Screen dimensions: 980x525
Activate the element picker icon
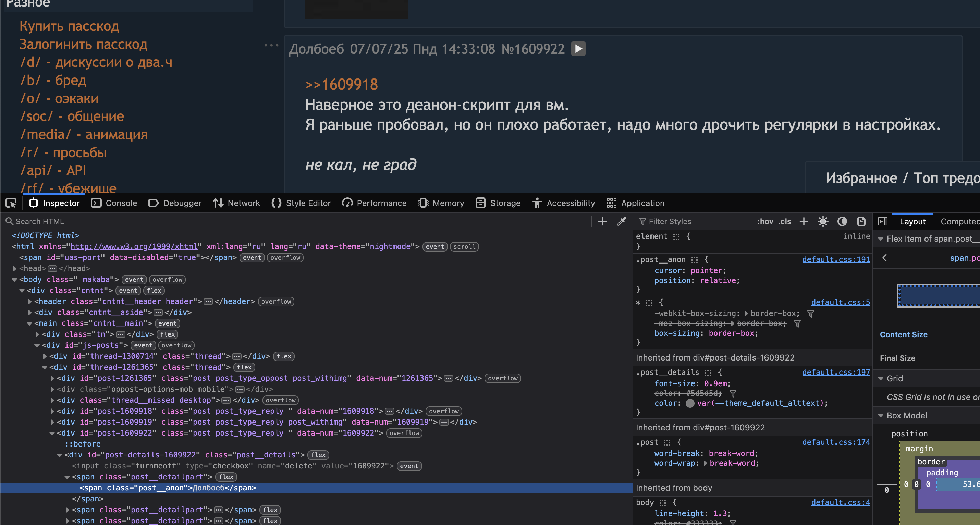[11, 203]
